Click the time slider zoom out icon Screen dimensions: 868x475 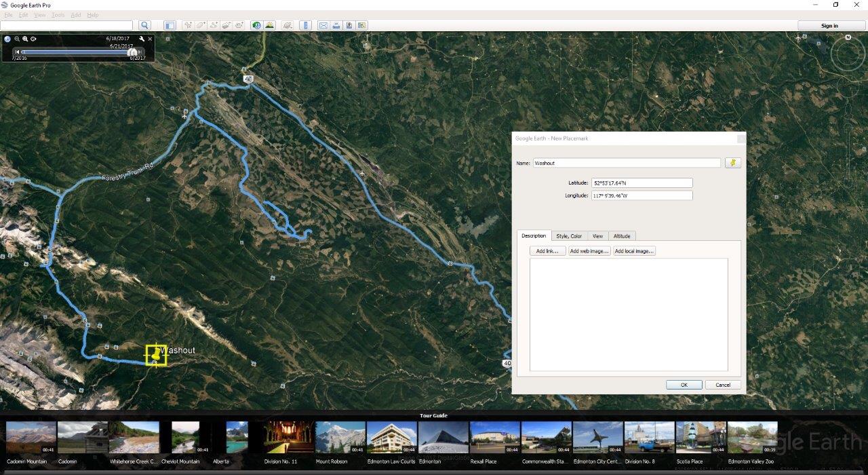pos(17,39)
